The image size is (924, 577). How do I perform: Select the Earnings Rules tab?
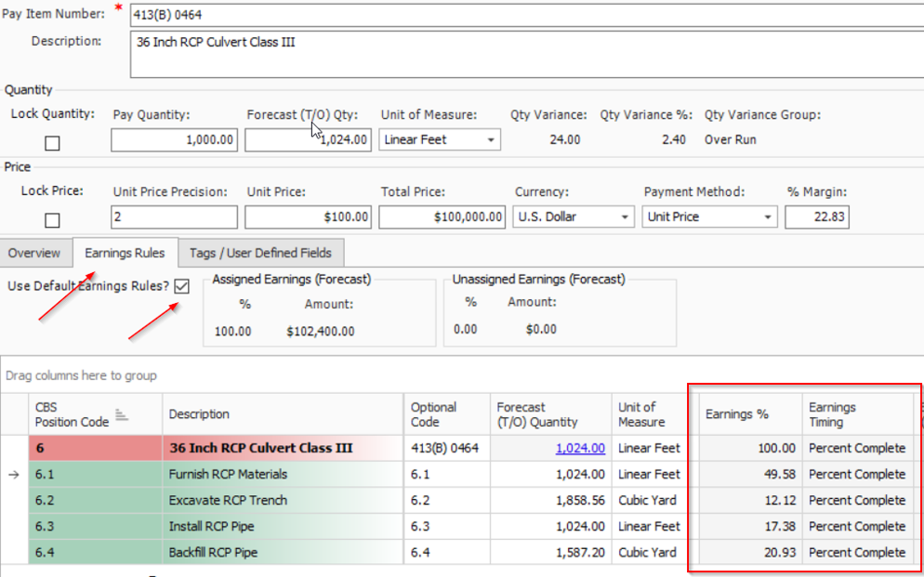click(x=125, y=253)
